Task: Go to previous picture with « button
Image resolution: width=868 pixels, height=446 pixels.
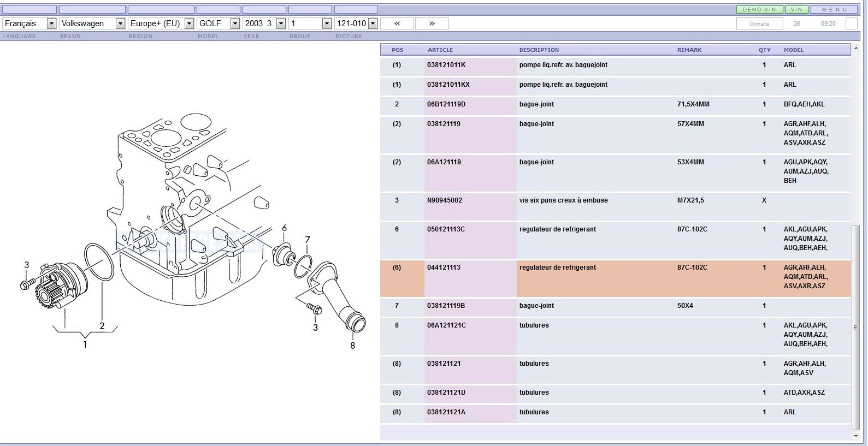Action: [x=397, y=23]
